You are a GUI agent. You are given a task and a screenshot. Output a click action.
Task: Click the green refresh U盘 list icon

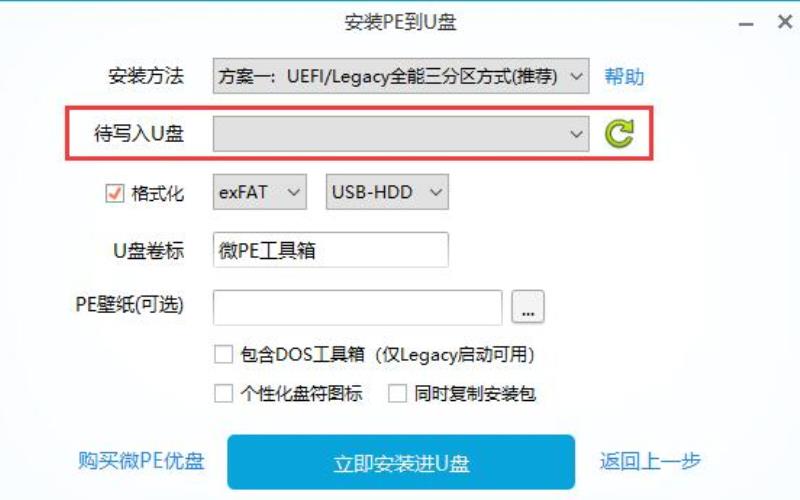click(x=619, y=134)
